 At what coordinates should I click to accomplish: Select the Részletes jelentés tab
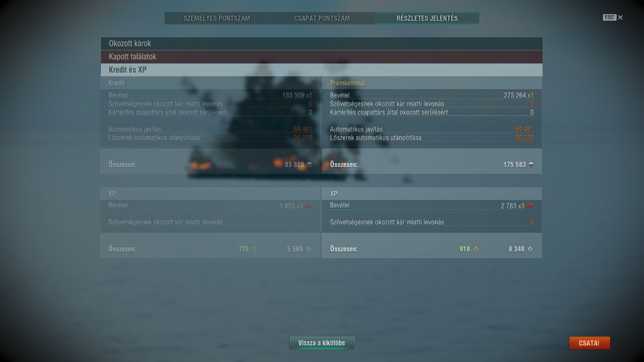tap(427, 18)
